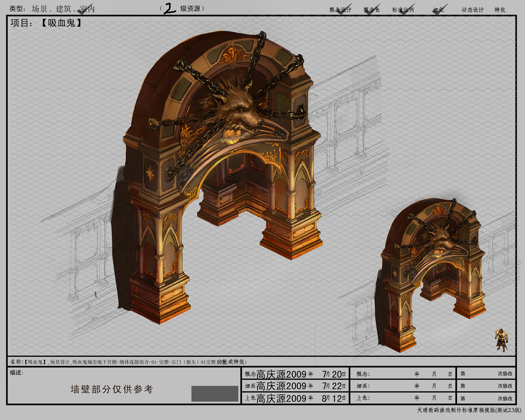Click the top 第 次修改 revision field
525x420 pixels.
click(x=486, y=374)
